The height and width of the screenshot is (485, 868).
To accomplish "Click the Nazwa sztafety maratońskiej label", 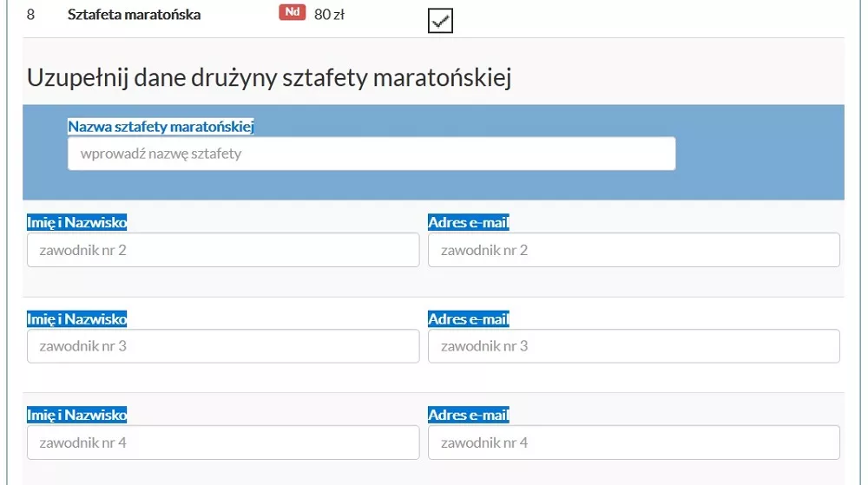I will [161, 127].
